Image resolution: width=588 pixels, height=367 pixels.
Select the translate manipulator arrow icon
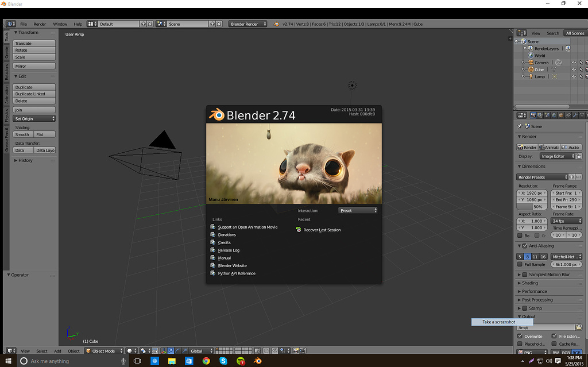click(171, 351)
